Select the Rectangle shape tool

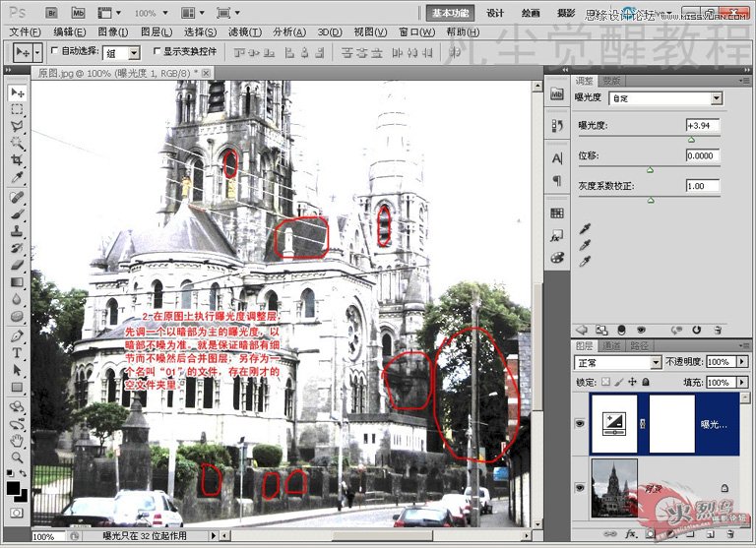18,387
